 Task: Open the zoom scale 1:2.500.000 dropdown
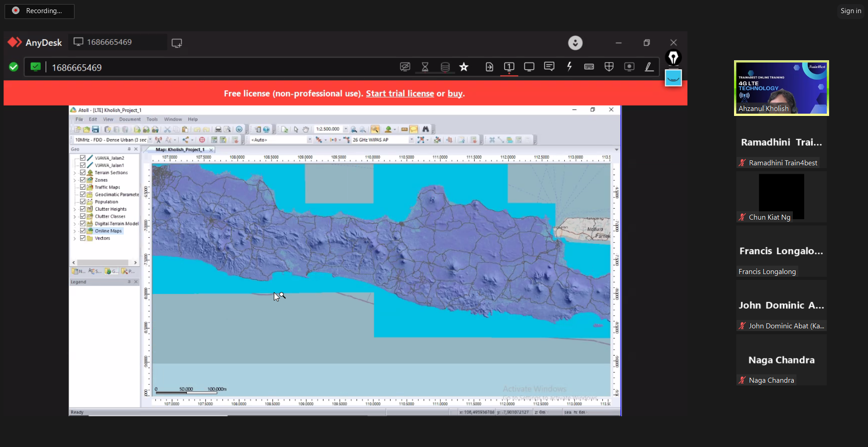[346, 129]
